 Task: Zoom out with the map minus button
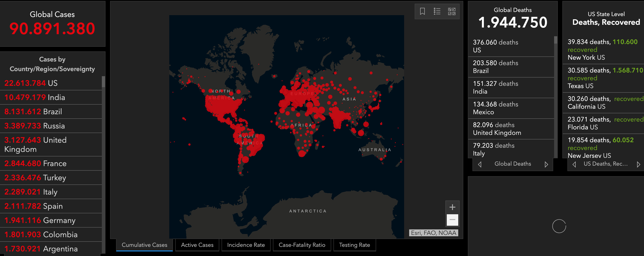tap(452, 220)
